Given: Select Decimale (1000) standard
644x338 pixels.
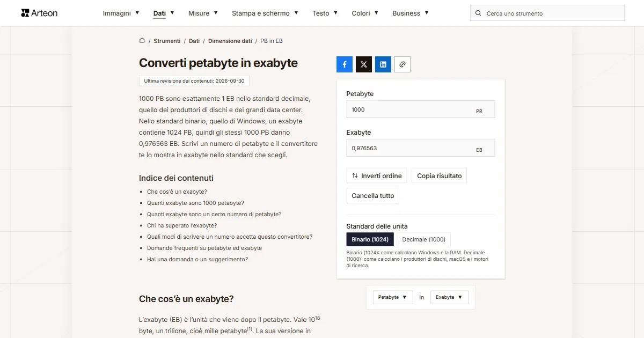Looking at the screenshot, I should pos(424,239).
